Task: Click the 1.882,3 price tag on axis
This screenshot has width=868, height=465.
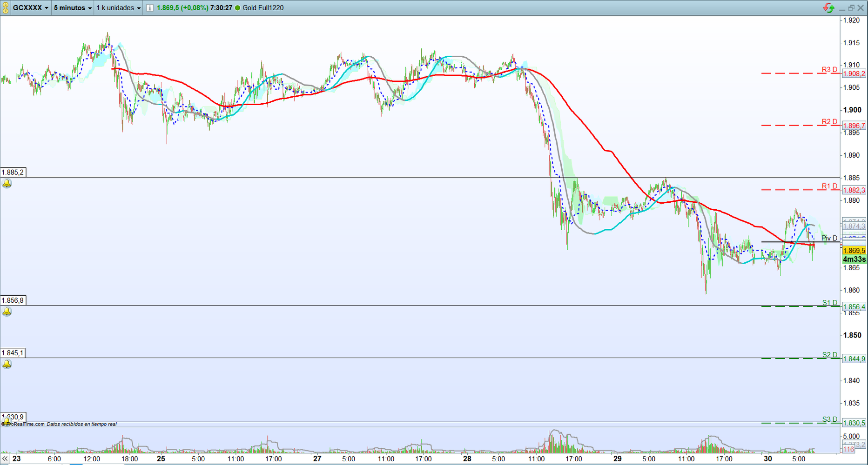Action: pyautogui.click(x=854, y=191)
